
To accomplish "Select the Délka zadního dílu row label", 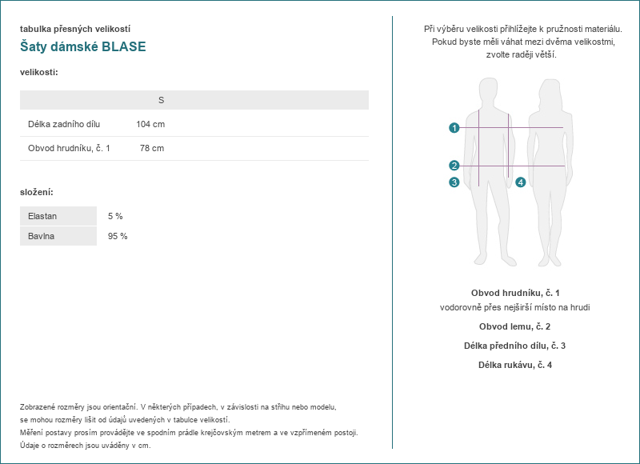I will click(x=64, y=124).
